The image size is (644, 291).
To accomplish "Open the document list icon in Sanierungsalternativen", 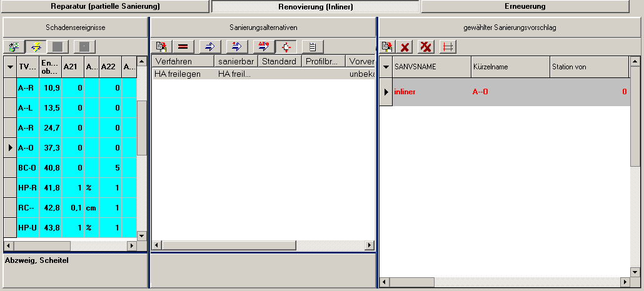I will point(313,47).
